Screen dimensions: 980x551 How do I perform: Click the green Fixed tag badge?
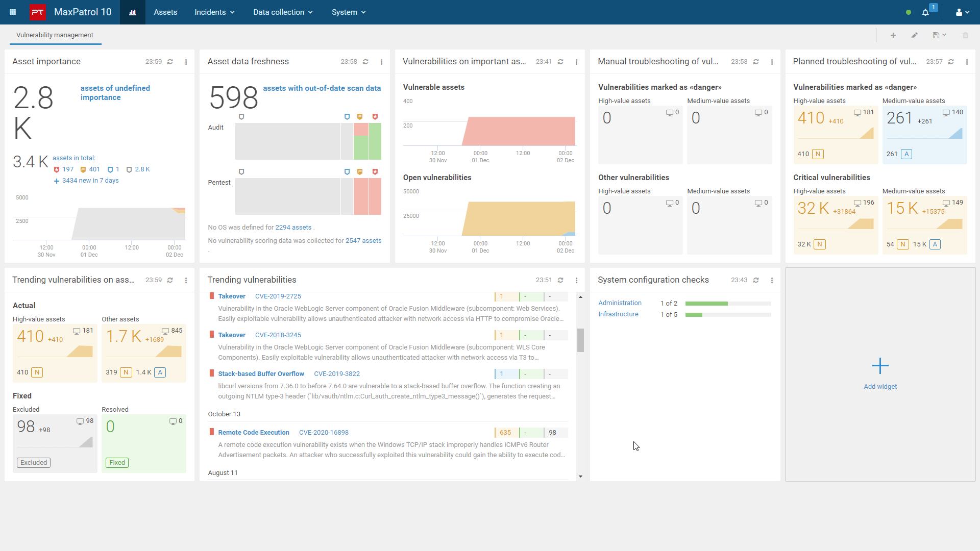tap(117, 463)
